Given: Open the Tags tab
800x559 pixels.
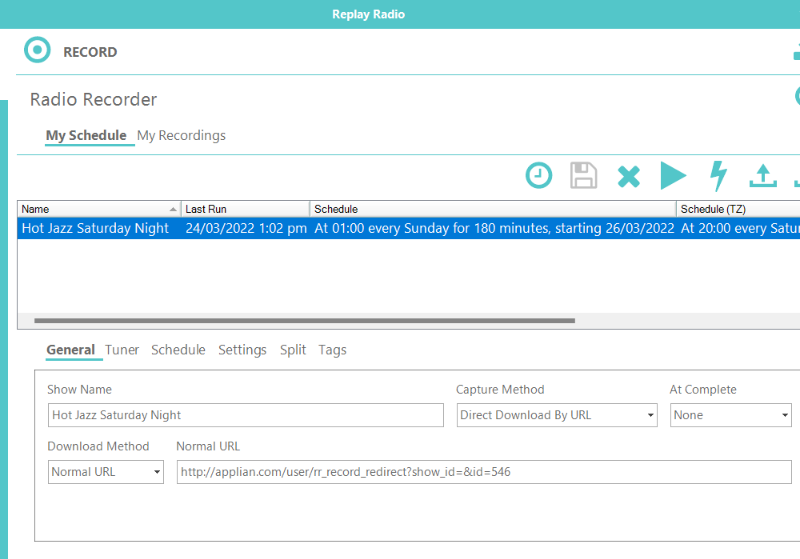Looking at the screenshot, I should 333,350.
